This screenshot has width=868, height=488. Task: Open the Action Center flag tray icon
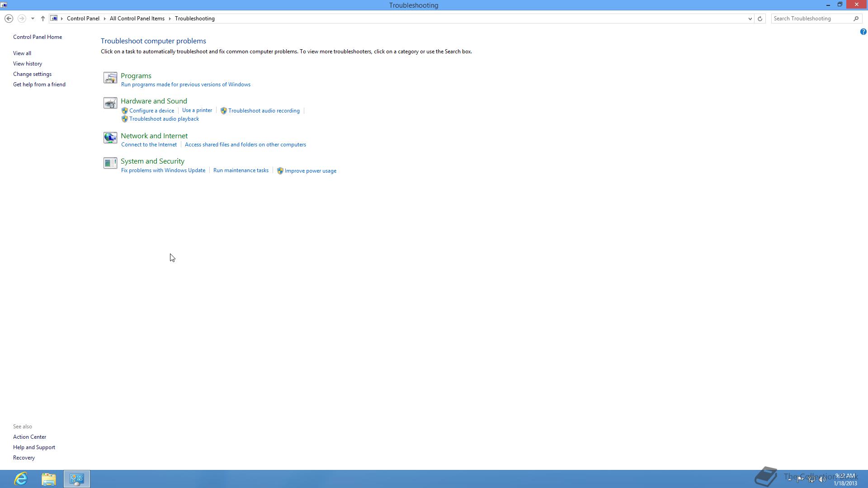coord(800,479)
